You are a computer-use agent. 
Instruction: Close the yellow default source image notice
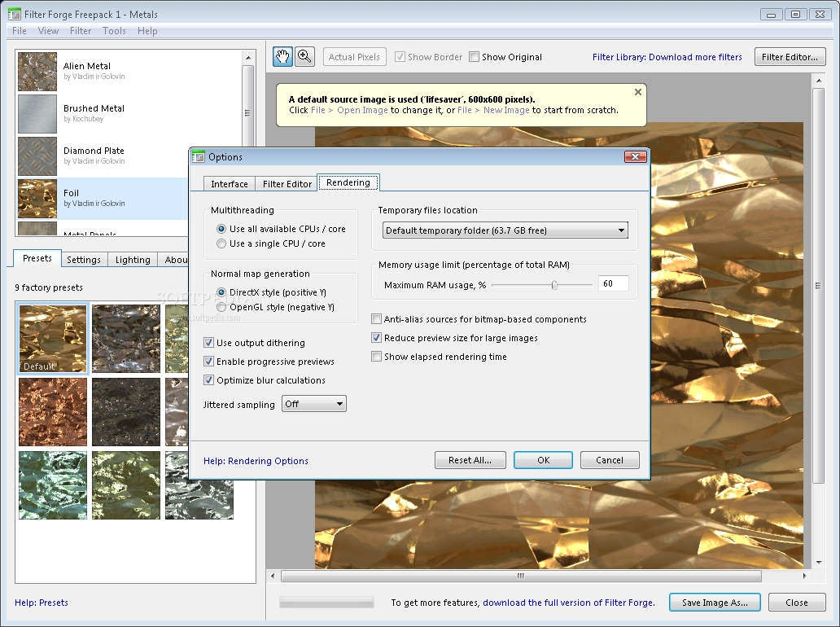637,92
